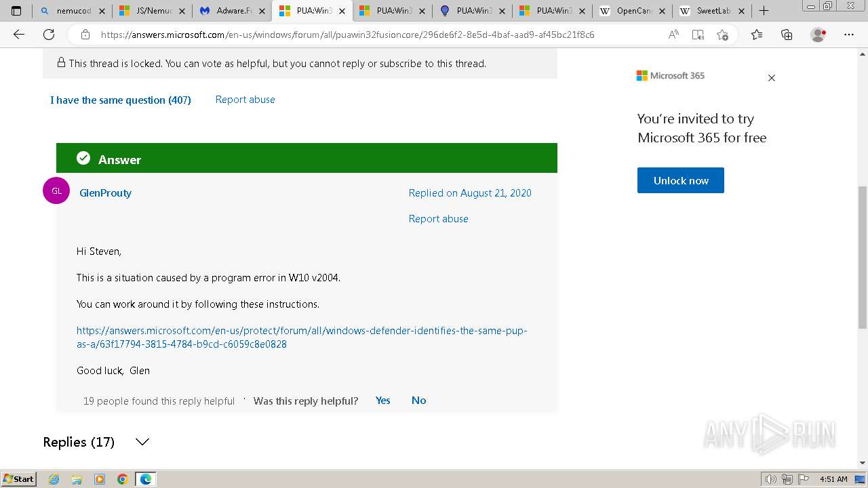
Task: Switch to the nemucod search tab
Action: 73,11
